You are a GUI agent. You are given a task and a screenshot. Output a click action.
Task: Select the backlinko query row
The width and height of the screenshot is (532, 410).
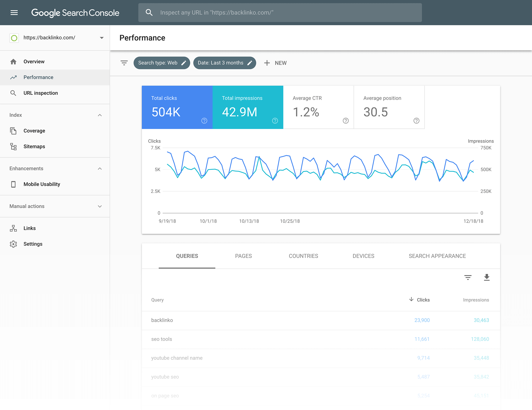tap(321, 320)
